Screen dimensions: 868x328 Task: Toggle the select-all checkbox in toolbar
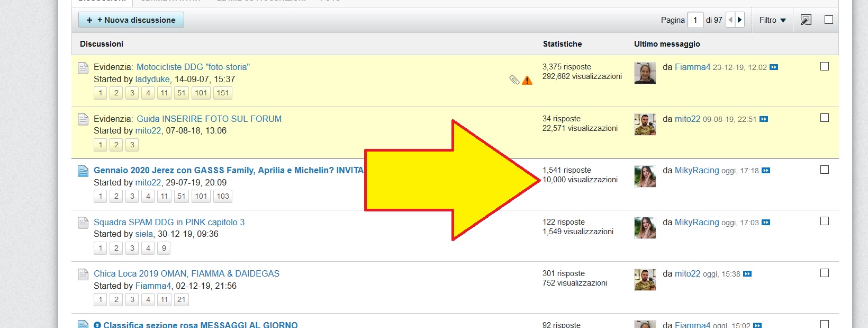(x=829, y=20)
